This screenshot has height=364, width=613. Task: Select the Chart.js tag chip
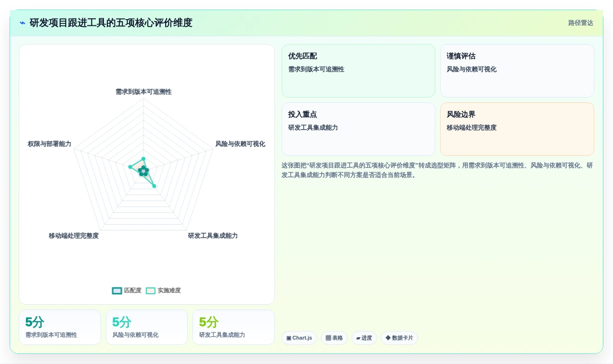299,338
